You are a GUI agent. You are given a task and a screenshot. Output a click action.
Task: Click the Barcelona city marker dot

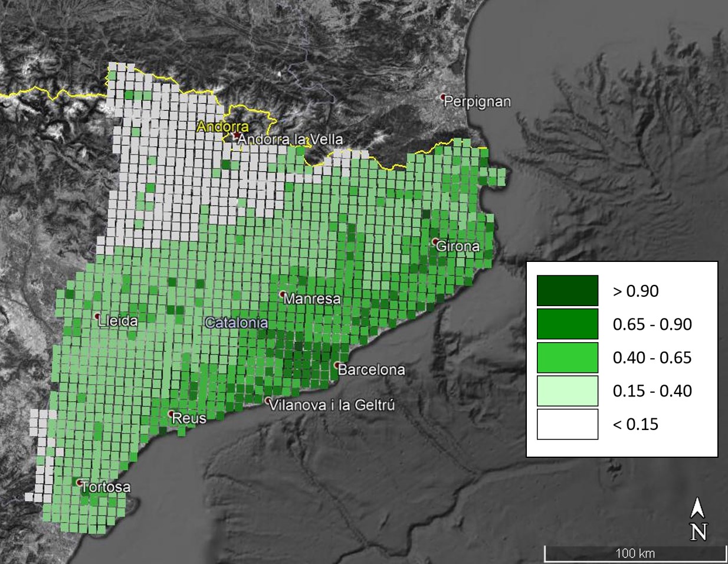336,365
